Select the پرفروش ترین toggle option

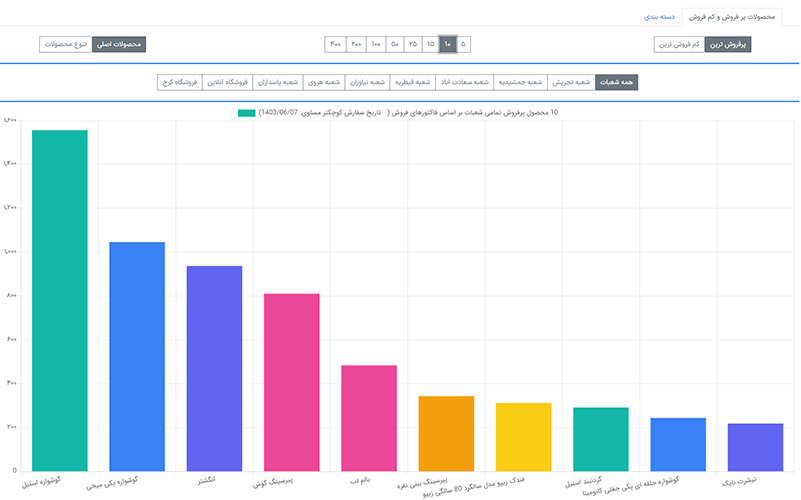[x=728, y=44]
